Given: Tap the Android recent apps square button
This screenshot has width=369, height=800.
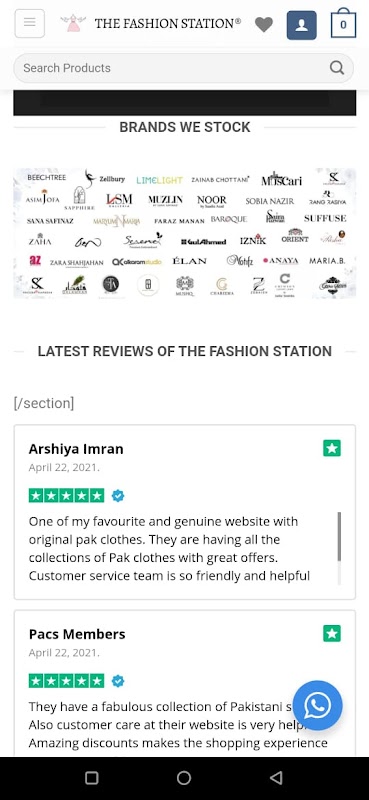Looking at the screenshot, I should (x=92, y=778).
